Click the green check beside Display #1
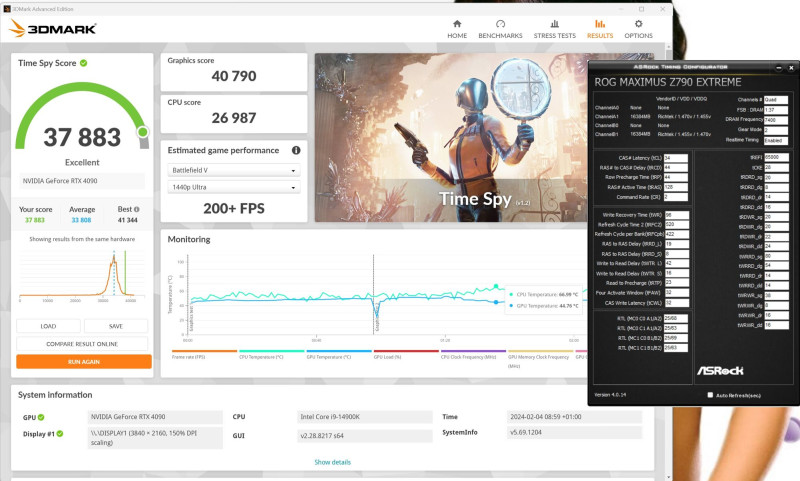The image size is (800, 481). (x=60, y=434)
